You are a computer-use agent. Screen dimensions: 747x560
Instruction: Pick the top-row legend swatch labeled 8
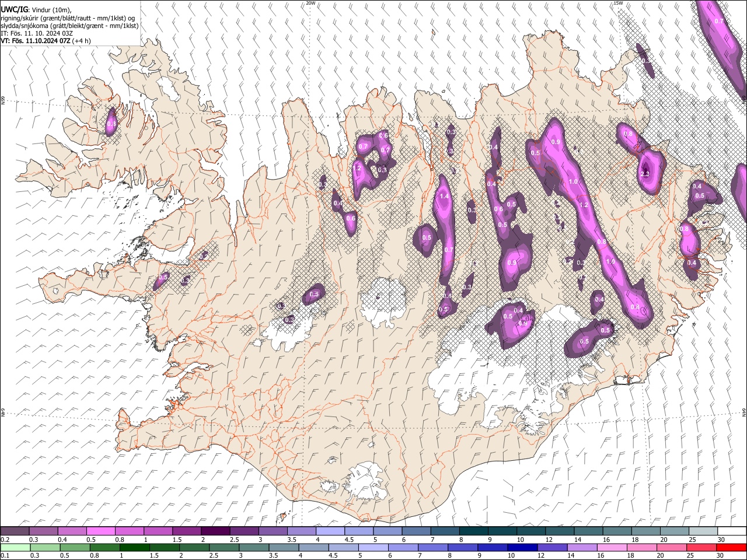474,531
